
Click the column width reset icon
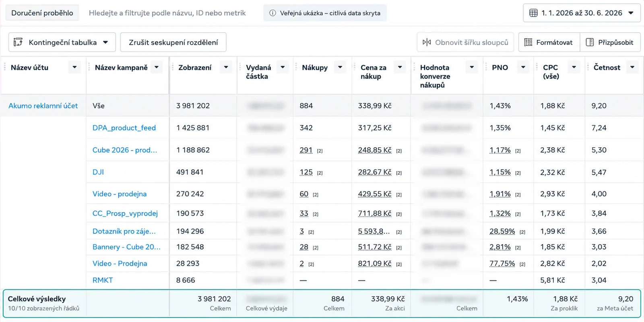point(427,42)
